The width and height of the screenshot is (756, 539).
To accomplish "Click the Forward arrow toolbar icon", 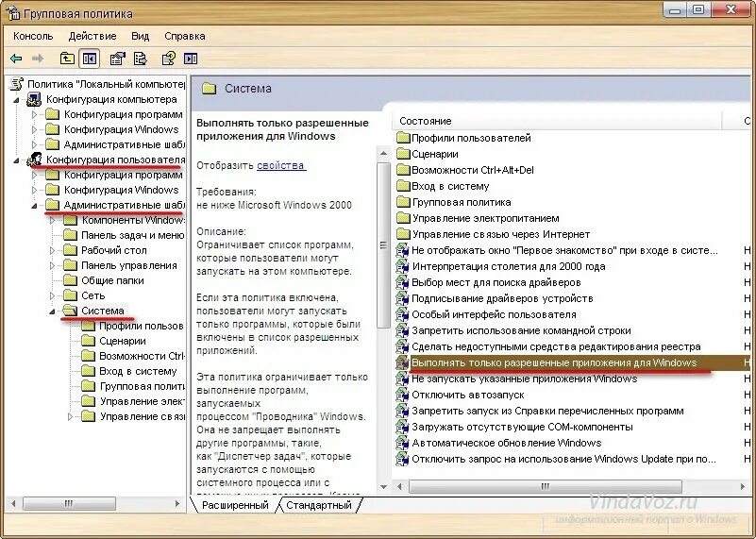I will coord(37,59).
